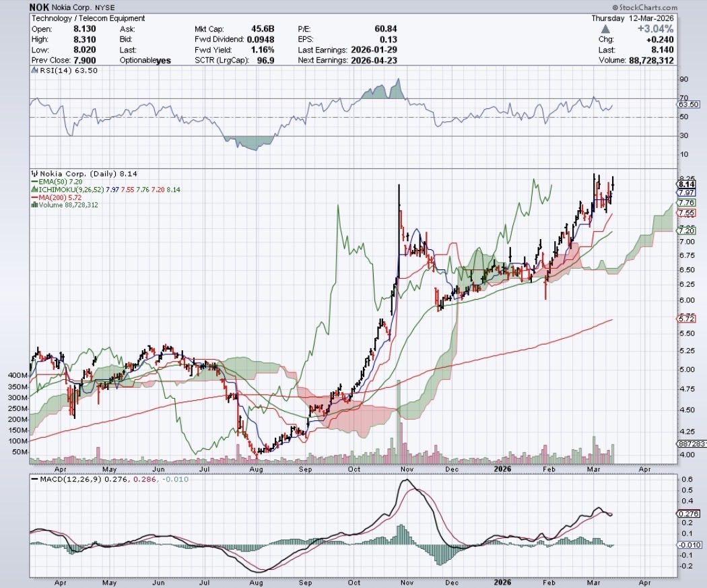Select the Chg value +0.240
This screenshot has width=707, height=588.
pos(659,39)
